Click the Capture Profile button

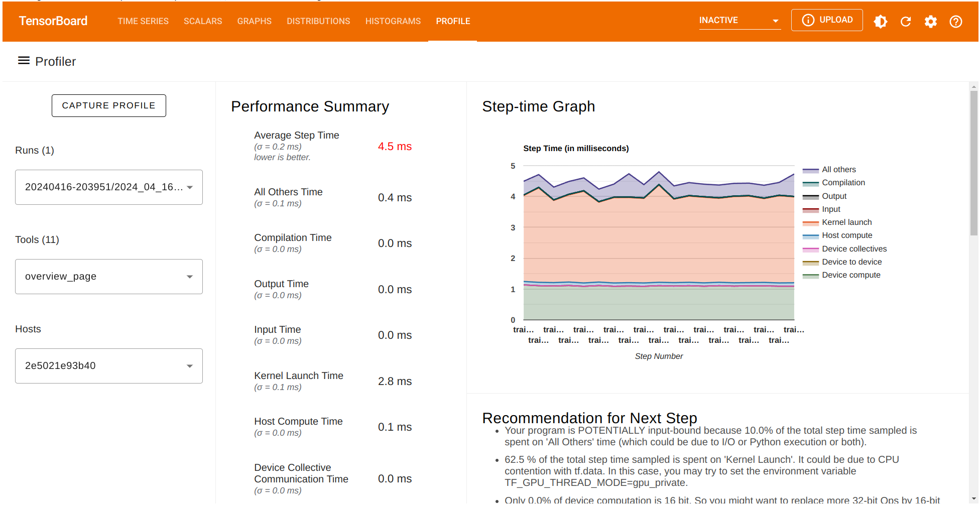click(x=109, y=105)
